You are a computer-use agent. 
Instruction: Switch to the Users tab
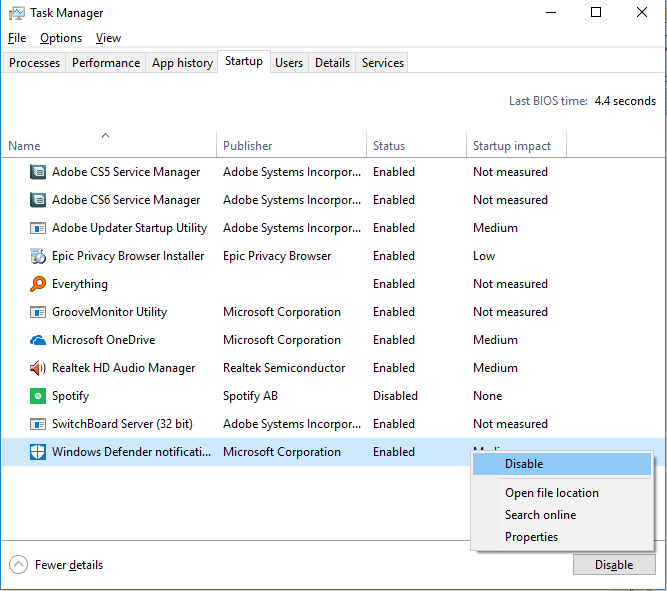289,63
